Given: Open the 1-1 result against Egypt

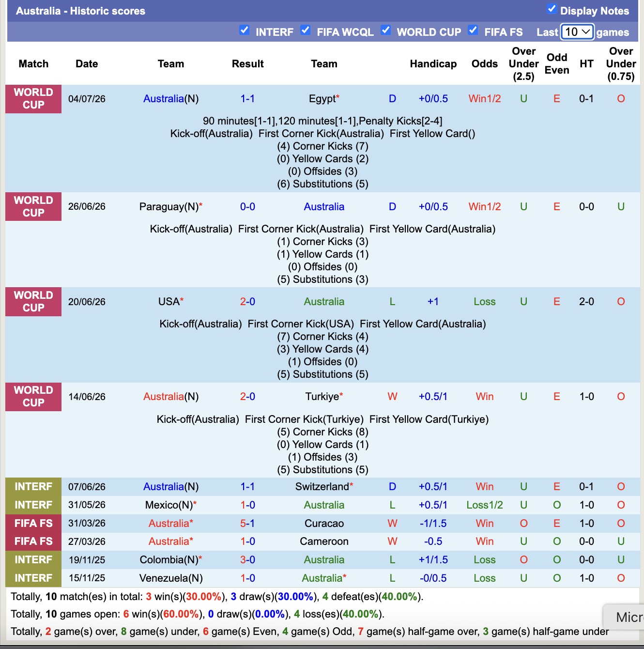Looking at the screenshot, I should 247,99.
